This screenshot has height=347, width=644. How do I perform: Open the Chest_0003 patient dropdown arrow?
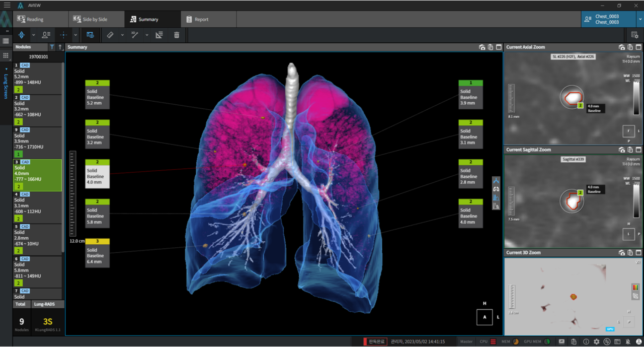[640, 19]
